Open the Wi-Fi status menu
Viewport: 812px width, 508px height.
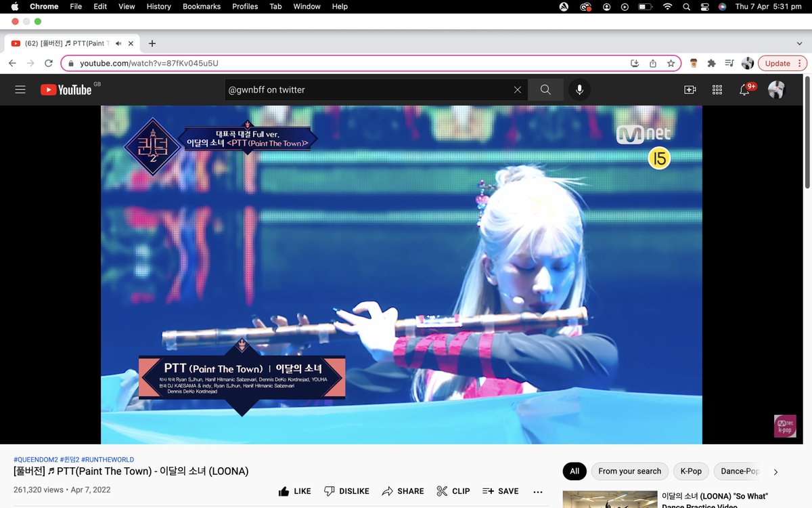coord(668,6)
